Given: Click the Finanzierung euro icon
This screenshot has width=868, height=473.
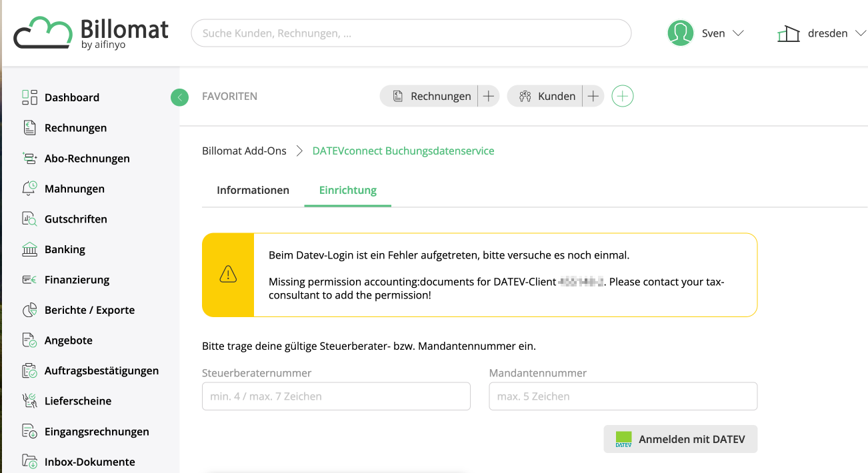Looking at the screenshot, I should point(29,280).
